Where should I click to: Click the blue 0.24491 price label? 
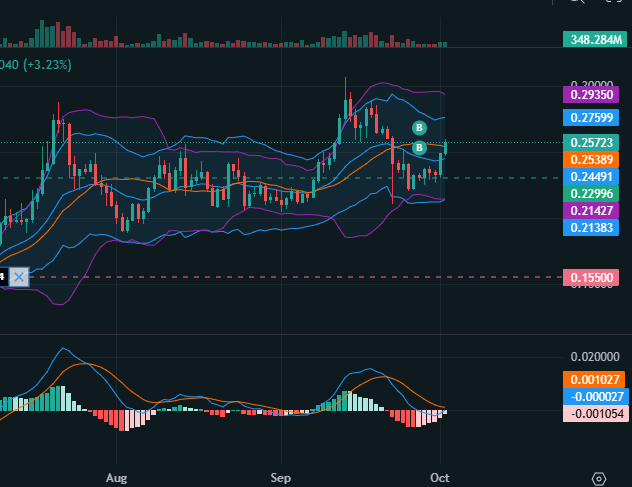[593, 176]
